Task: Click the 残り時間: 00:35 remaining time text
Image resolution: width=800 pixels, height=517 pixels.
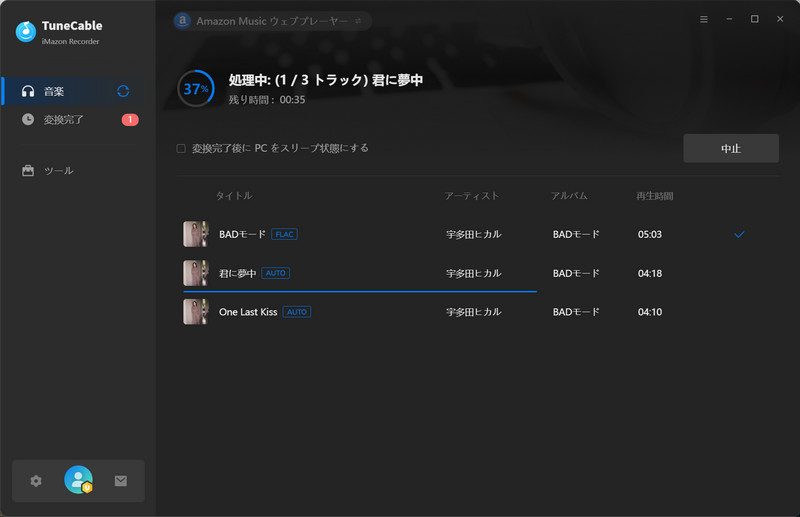Action: coord(267,100)
